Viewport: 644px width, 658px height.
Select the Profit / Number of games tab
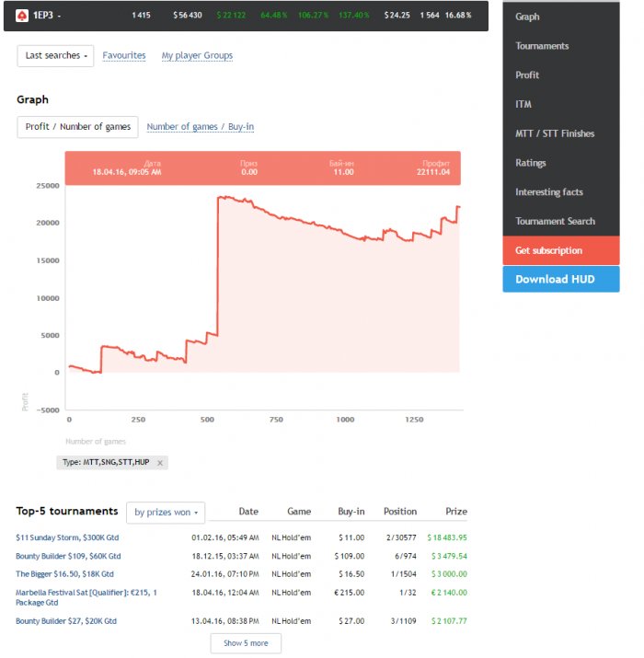pos(77,127)
